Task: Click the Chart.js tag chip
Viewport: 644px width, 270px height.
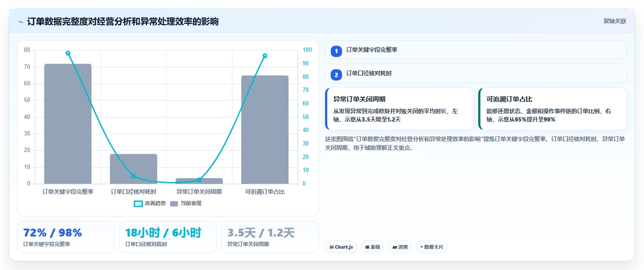Action: [341, 247]
